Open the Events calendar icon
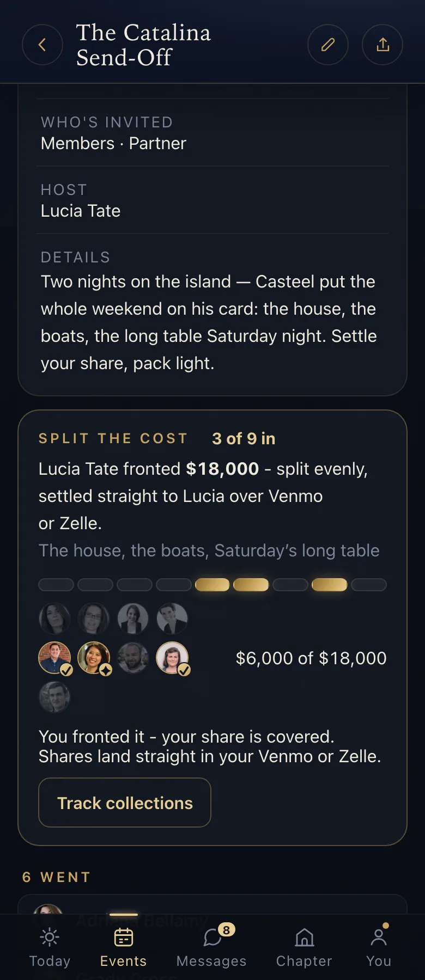 click(x=124, y=937)
